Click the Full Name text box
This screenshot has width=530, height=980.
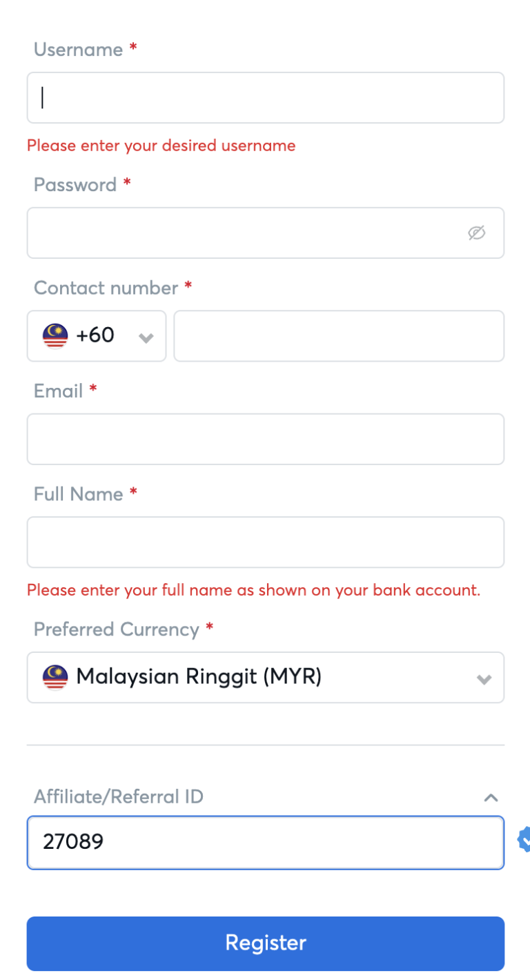point(266,542)
